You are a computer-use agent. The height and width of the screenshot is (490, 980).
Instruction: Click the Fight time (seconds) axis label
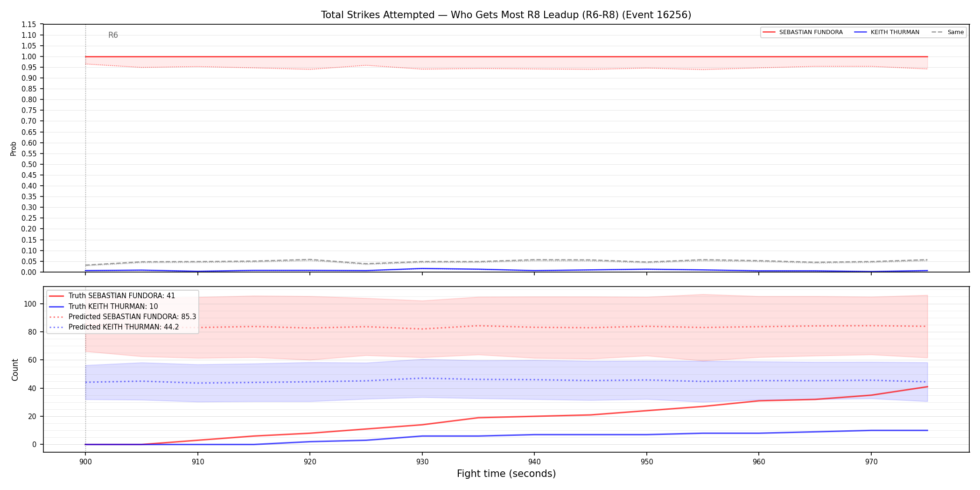pos(506,474)
